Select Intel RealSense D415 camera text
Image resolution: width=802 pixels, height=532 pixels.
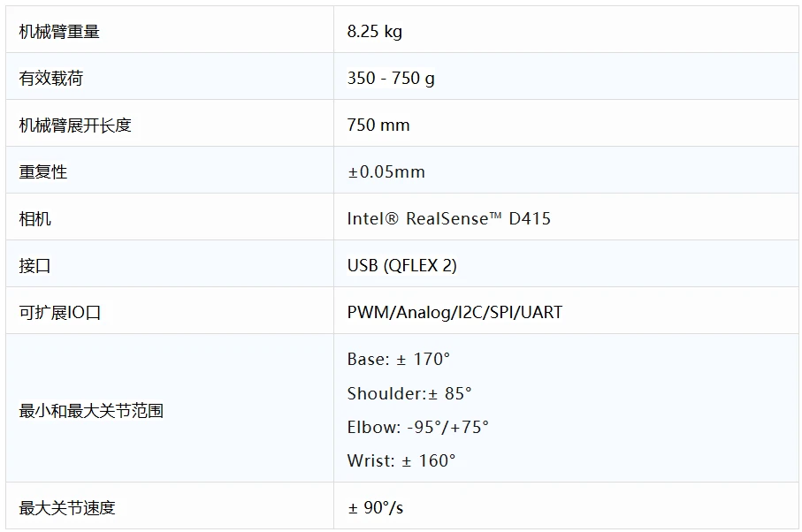click(x=449, y=219)
